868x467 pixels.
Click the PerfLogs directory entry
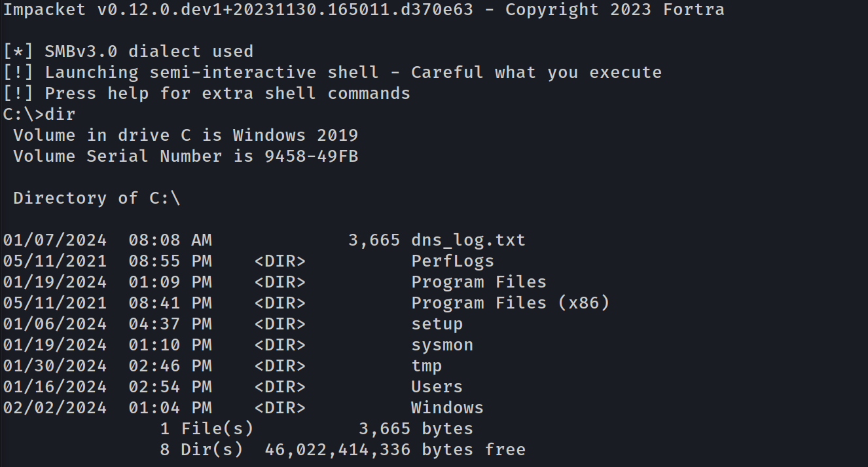click(452, 261)
